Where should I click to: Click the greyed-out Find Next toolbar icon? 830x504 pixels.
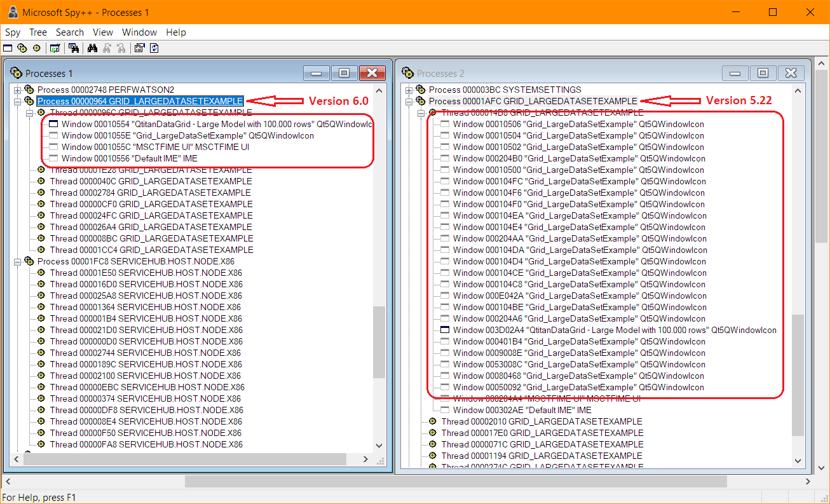pos(107,48)
